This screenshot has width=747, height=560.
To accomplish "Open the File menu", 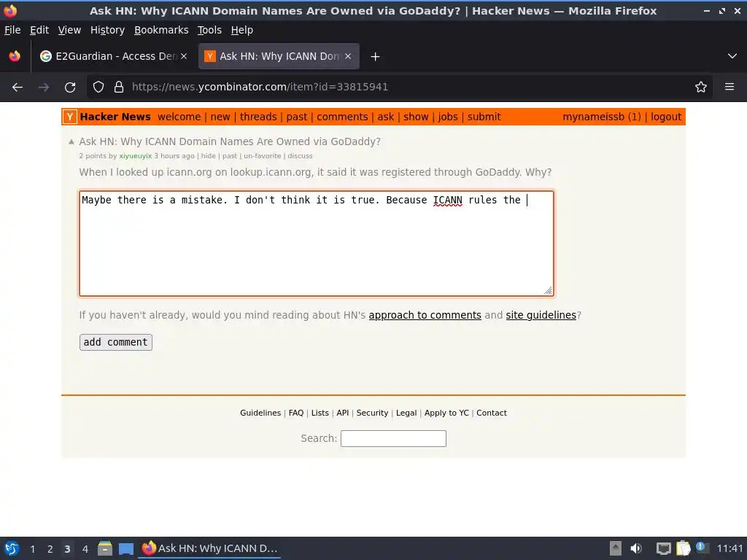I will 13,30.
